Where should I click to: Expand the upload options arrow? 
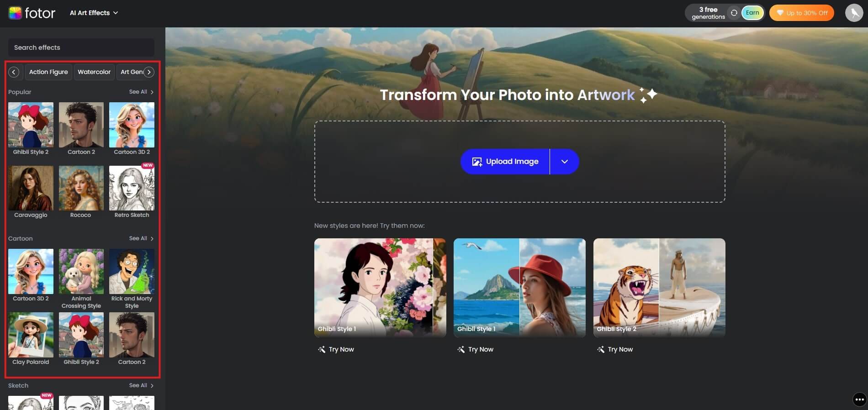pos(565,162)
